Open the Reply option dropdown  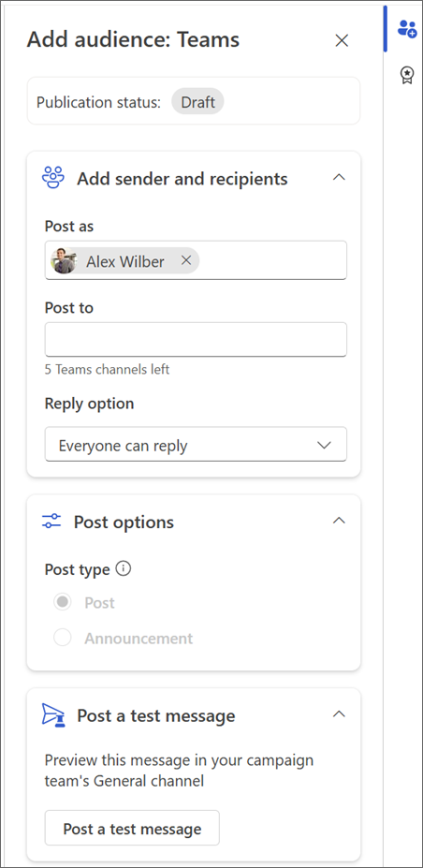[x=196, y=444]
